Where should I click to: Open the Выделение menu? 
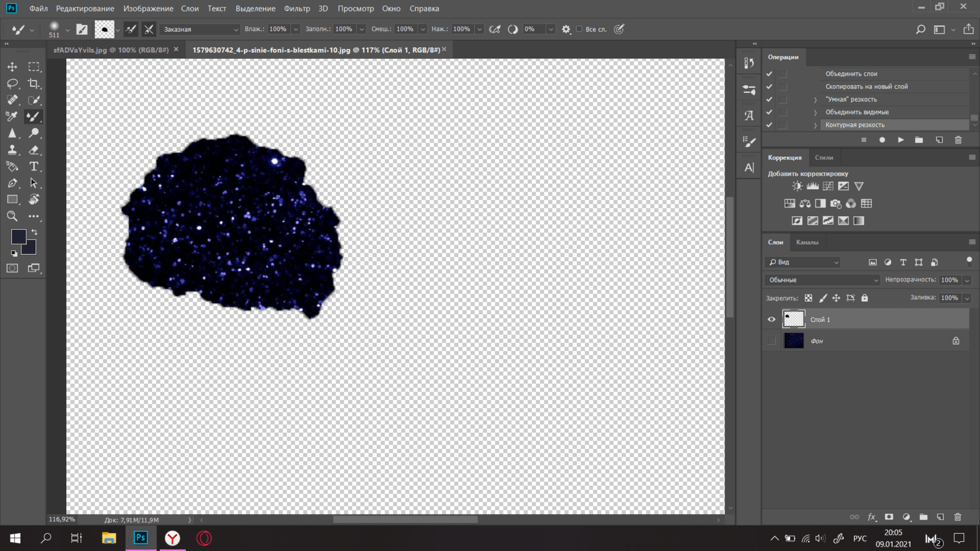click(x=255, y=9)
